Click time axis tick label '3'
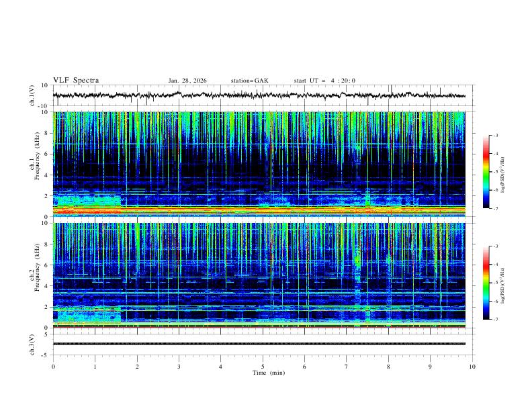532x411 pixels. point(179,367)
